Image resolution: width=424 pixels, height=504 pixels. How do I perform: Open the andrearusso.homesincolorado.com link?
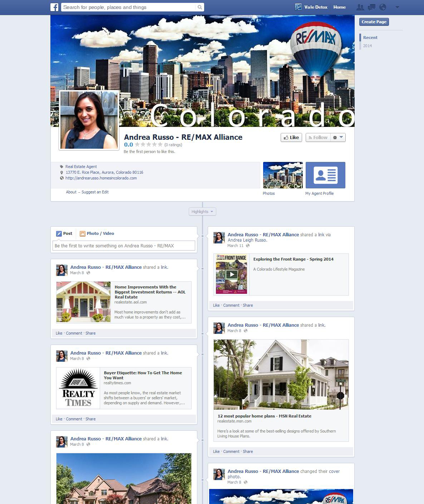point(101,178)
